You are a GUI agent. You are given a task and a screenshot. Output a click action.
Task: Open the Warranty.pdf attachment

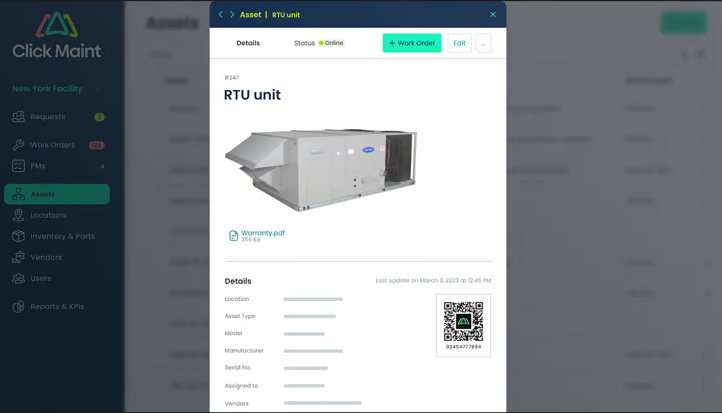tap(262, 233)
